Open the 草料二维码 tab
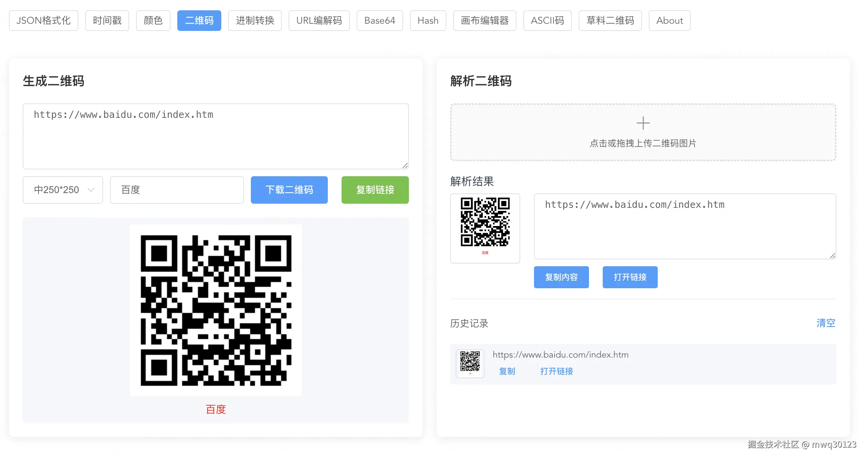The image size is (868, 461). point(610,21)
